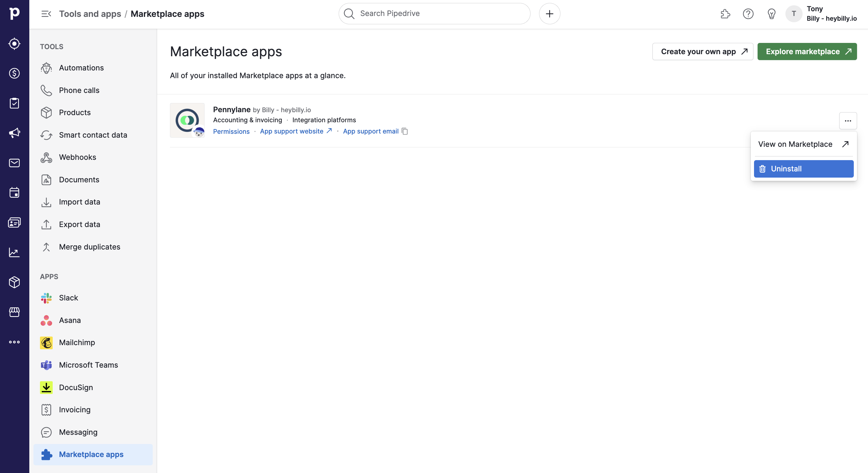This screenshot has height=473, width=868.
Task: Open Export data
Action: tap(93, 224)
